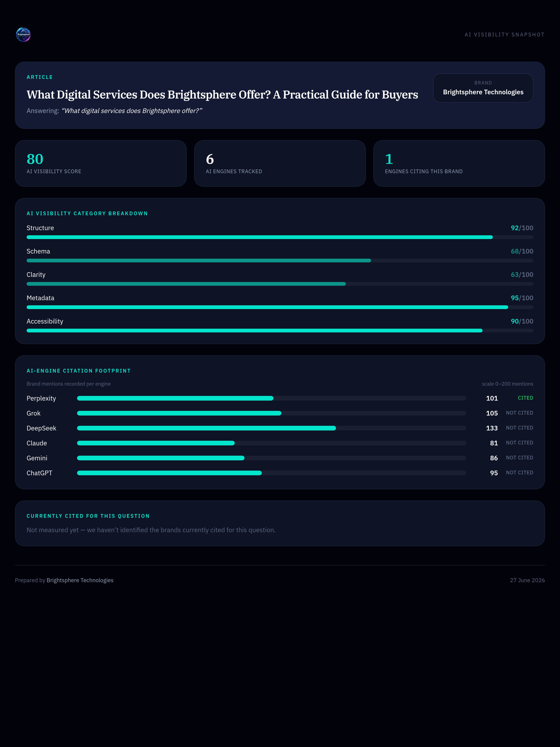The width and height of the screenshot is (560, 747).
Task: Click the italic 'Answering' question text
Action: (132, 111)
